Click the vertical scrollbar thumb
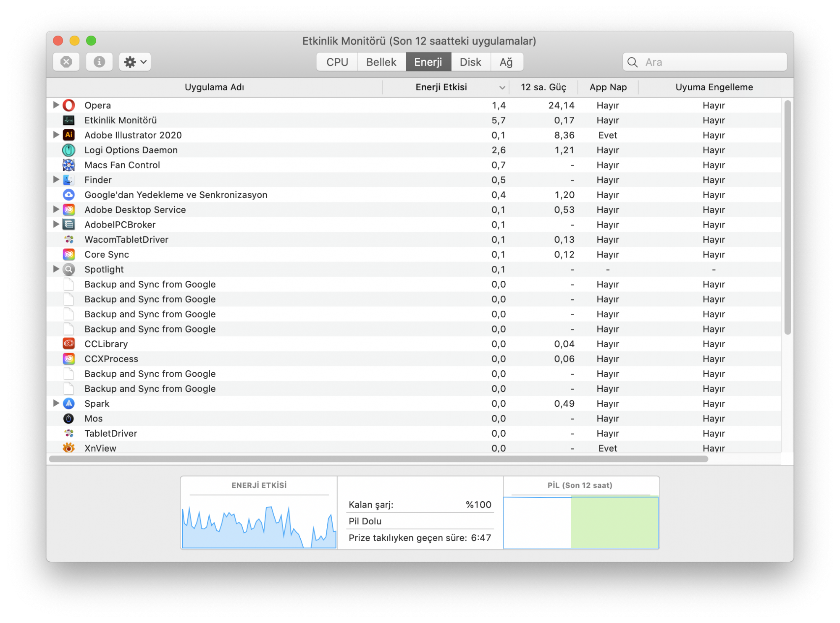Viewport: 840px width, 623px height. (787, 217)
